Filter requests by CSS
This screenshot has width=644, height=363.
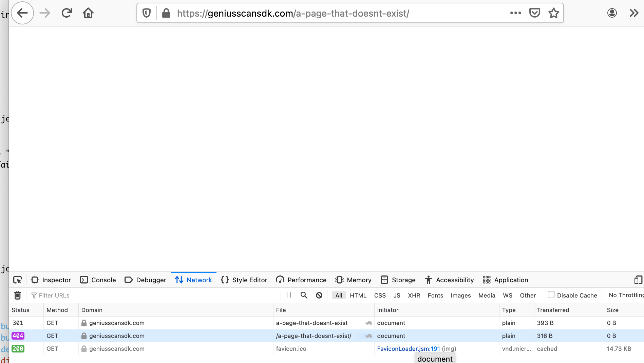pyautogui.click(x=380, y=295)
